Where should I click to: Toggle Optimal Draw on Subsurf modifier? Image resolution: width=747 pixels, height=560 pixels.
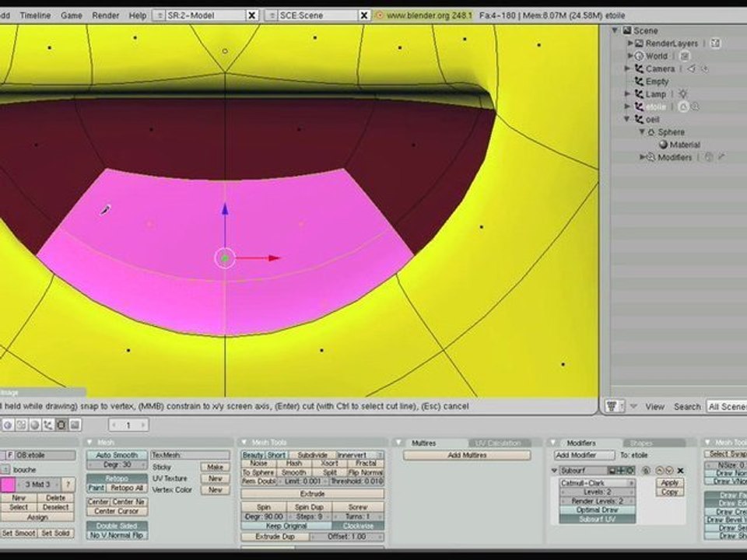pyautogui.click(x=597, y=510)
